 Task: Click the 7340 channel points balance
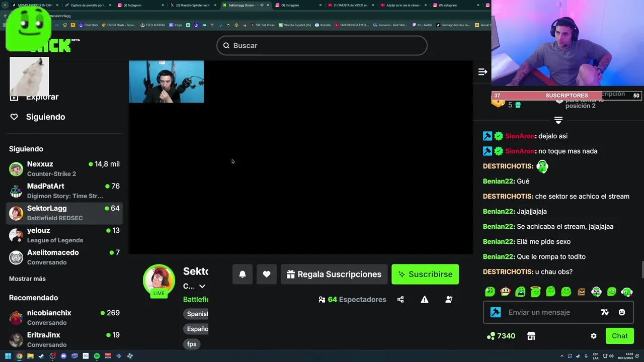[501, 336]
